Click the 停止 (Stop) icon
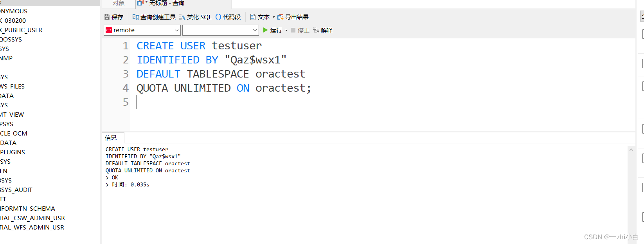 (300, 30)
